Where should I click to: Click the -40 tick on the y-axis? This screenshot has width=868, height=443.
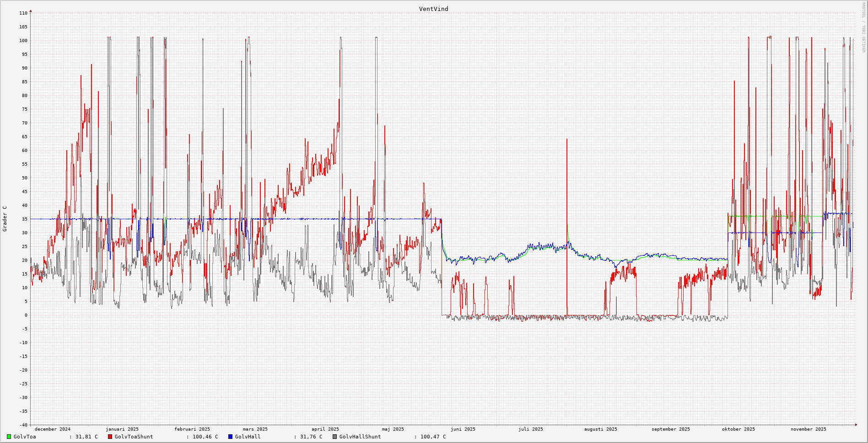coord(23,425)
